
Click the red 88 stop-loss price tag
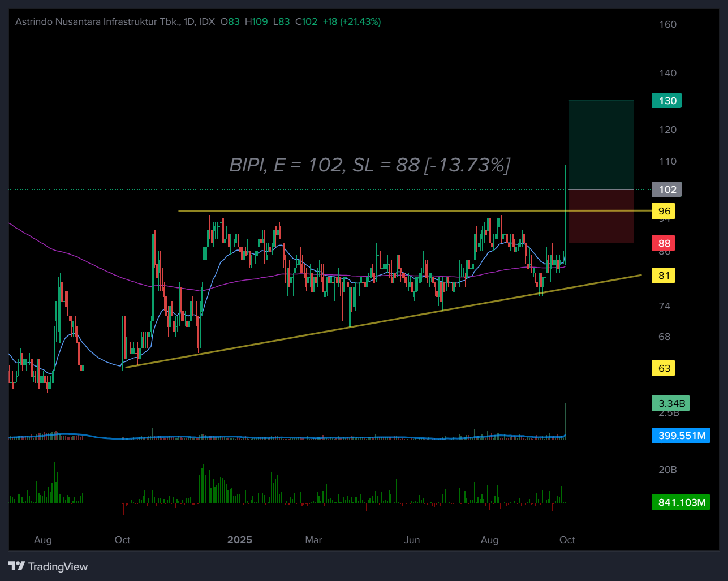[664, 243]
